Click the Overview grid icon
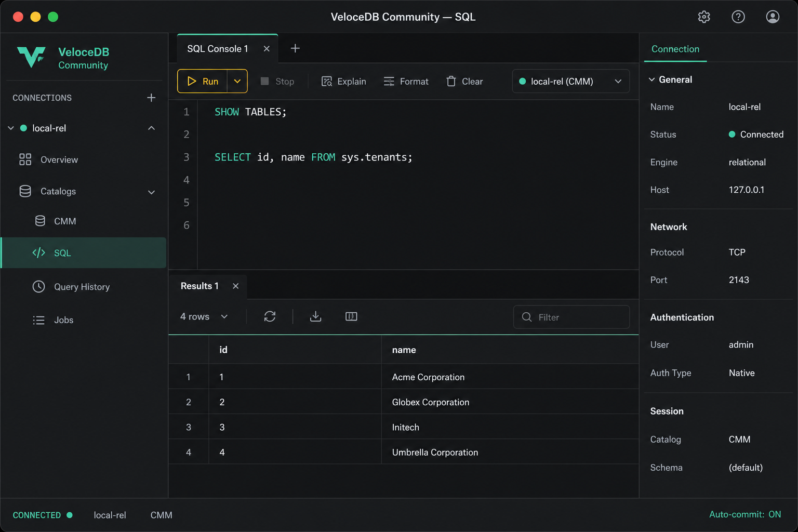Screen dimensions: 798x532 pos(25,159)
